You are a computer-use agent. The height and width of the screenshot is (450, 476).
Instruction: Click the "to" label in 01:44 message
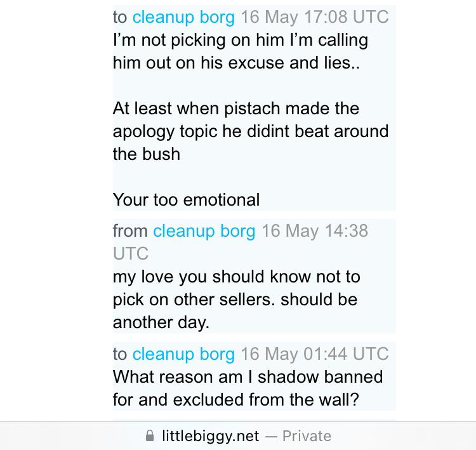point(120,354)
